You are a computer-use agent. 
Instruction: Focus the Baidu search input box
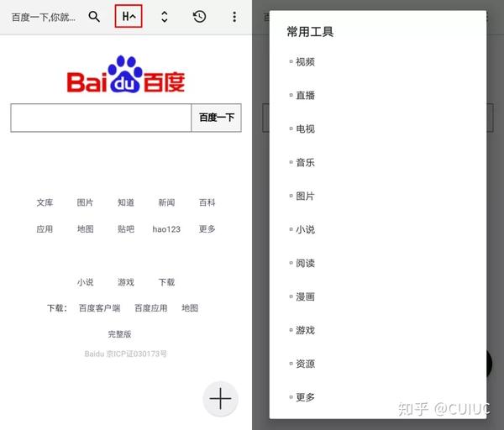(x=101, y=118)
